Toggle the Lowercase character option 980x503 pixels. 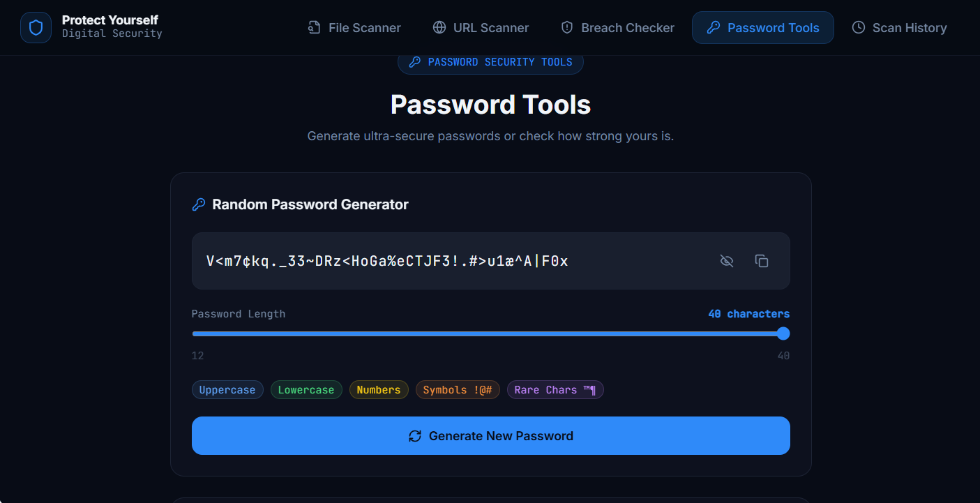pyautogui.click(x=306, y=390)
